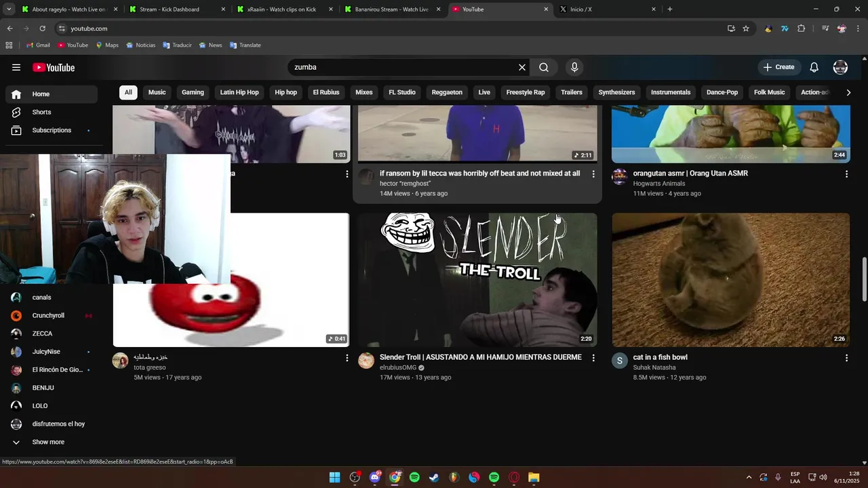Open the cat in a fish bowl thumbnail
Viewport: 868px width, 488px height.
(x=731, y=280)
